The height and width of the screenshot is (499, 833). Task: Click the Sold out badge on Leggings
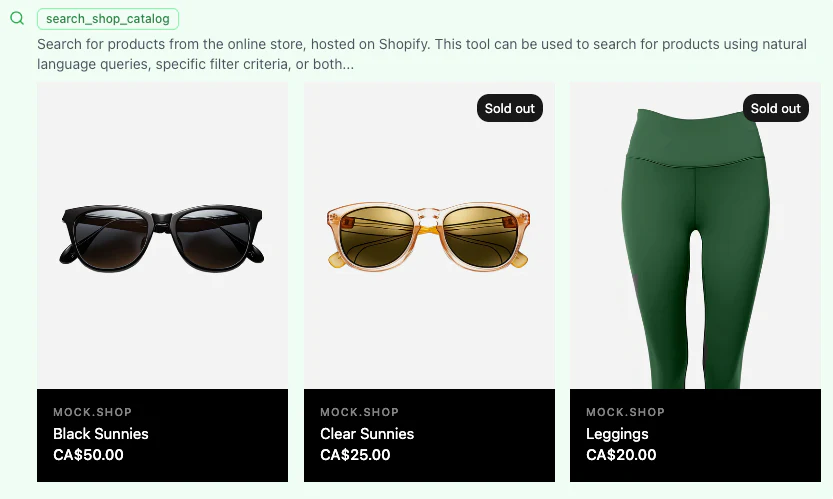coord(776,108)
